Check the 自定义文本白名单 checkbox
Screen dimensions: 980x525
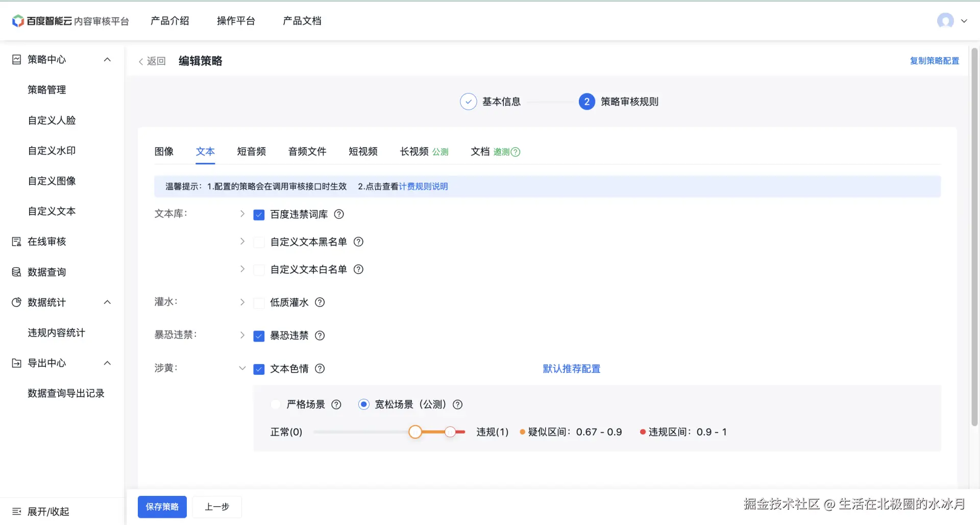click(x=259, y=270)
